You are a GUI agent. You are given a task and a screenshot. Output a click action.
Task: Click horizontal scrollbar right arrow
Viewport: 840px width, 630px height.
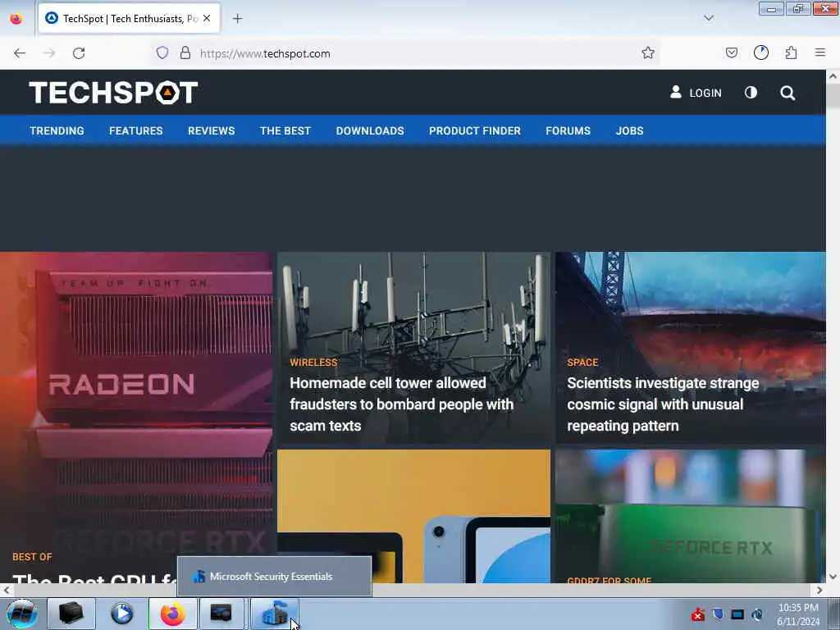tap(819, 590)
